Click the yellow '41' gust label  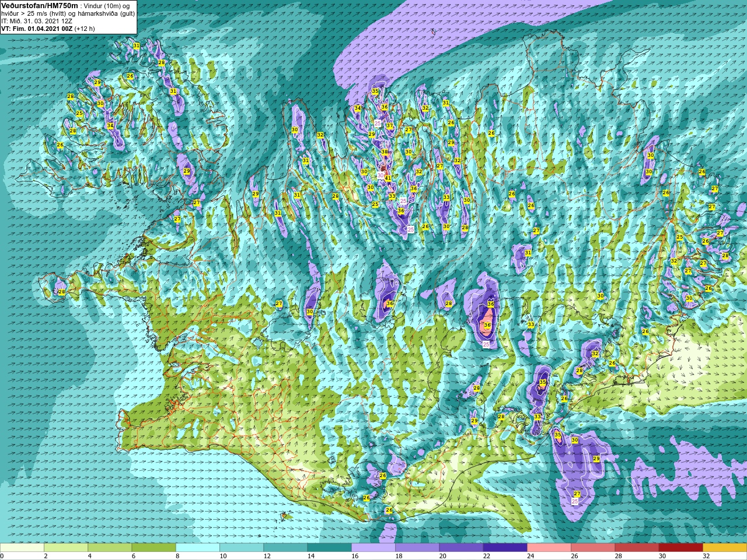click(388, 178)
